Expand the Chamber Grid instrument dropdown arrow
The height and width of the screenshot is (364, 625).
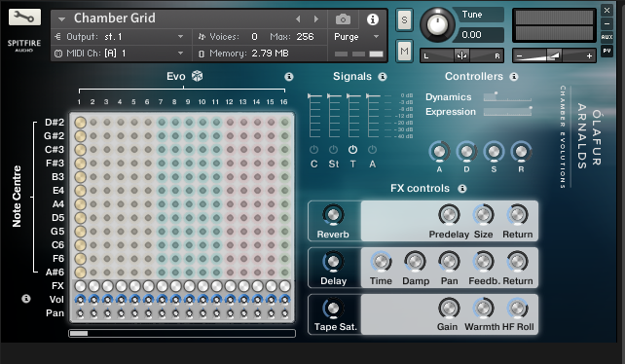pos(61,18)
